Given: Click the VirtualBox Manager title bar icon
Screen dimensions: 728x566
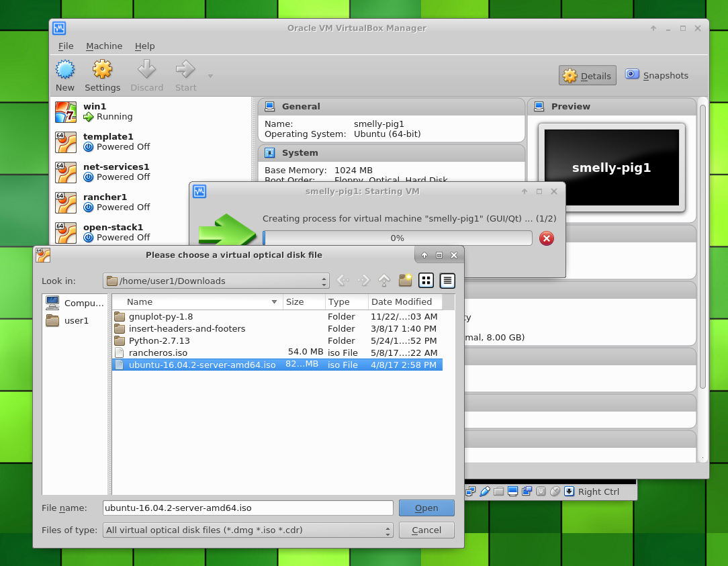Looking at the screenshot, I should (x=59, y=28).
